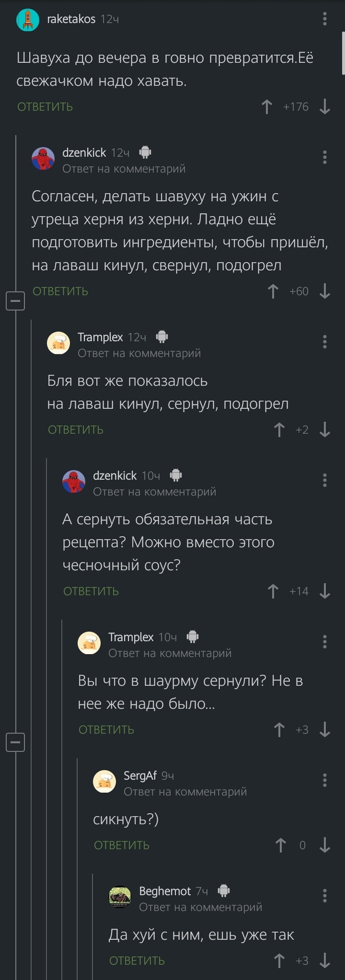Collapse the dzenkick reply thread with minus button
Image resolution: width=345 pixels, height=980 pixels.
[x=15, y=300]
